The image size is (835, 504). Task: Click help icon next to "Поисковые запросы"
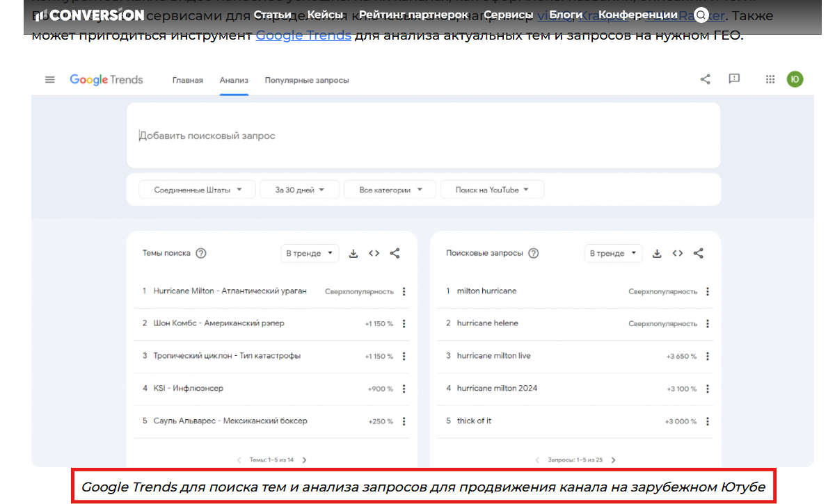[534, 254]
